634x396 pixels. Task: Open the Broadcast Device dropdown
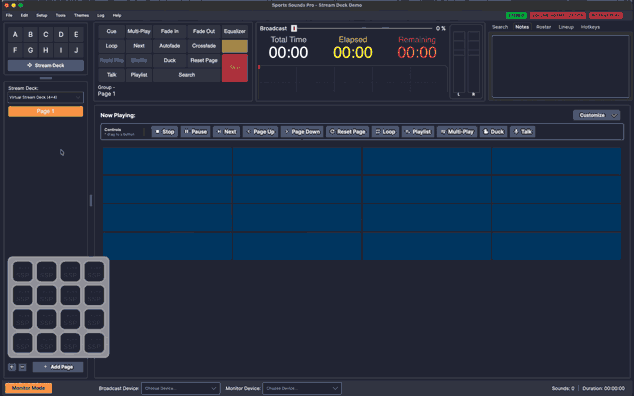click(x=181, y=388)
